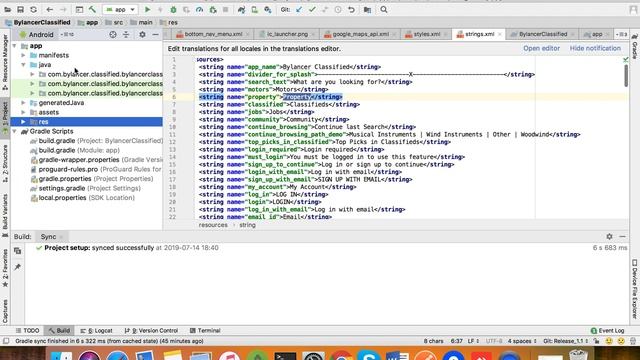This screenshot has width=640, height=360.
Task: Expand the manifests folder
Action: pos(23,55)
